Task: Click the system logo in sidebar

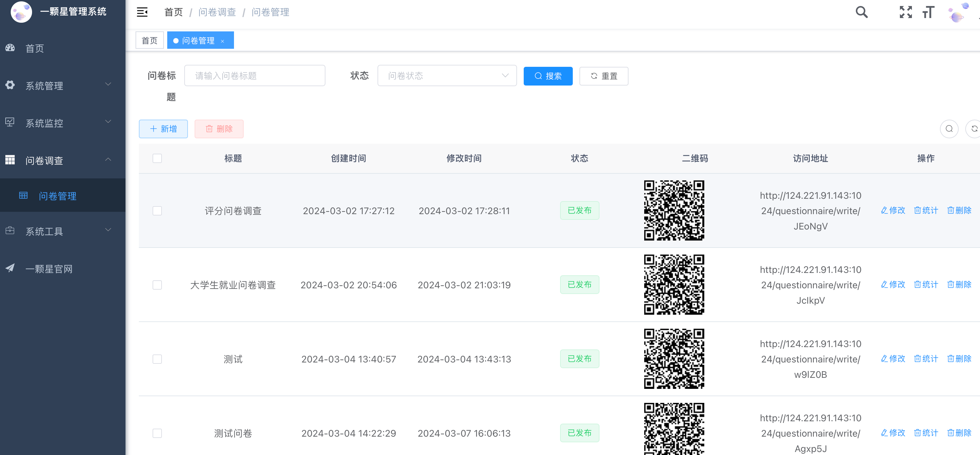Action: pos(21,12)
